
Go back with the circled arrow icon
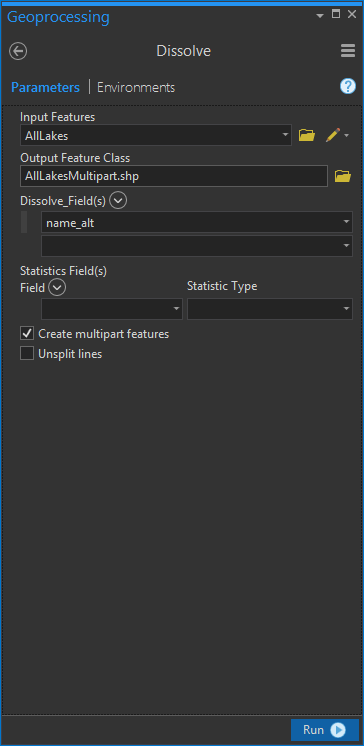point(18,51)
